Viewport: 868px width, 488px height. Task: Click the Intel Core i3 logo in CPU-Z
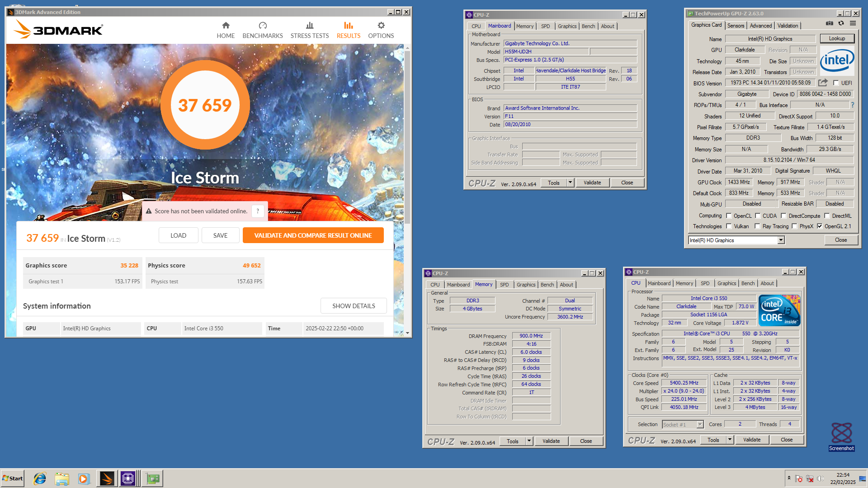(779, 310)
